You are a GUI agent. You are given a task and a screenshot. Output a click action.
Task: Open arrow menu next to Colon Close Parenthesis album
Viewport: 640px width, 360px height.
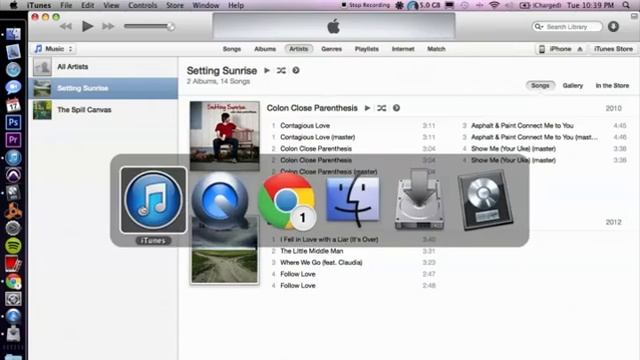(396, 108)
